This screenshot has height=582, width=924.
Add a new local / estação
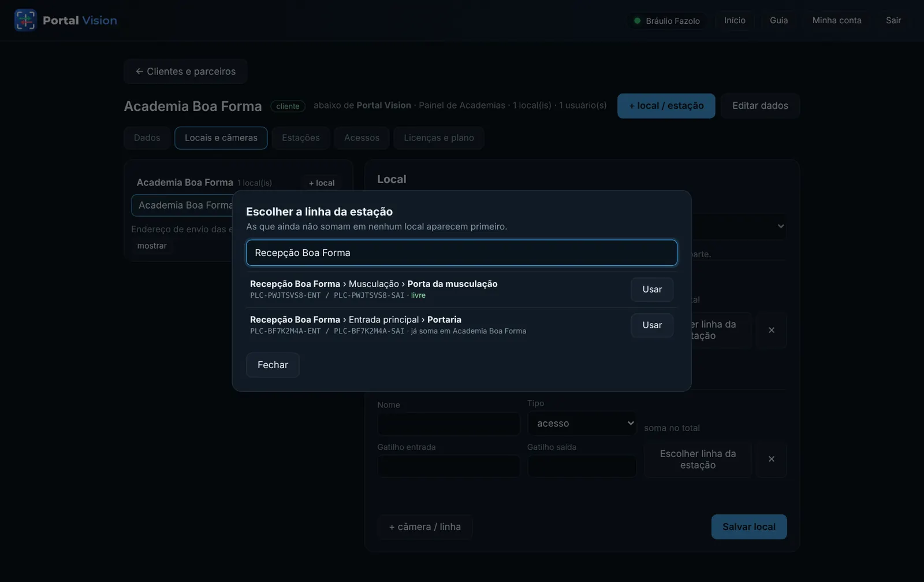pos(666,106)
